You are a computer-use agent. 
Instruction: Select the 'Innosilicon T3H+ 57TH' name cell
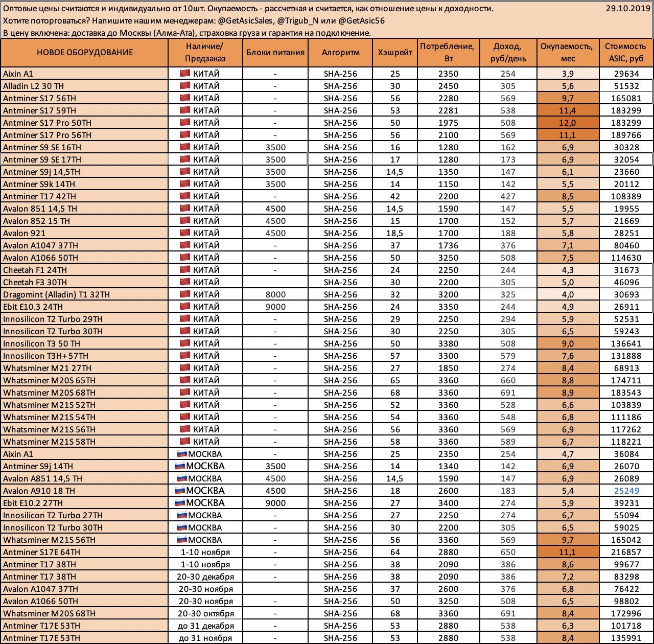[85, 356]
